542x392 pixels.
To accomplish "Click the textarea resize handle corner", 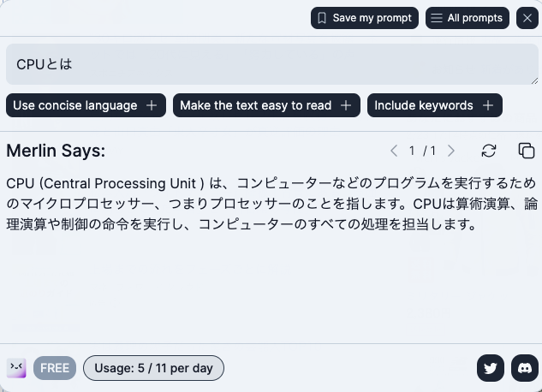I will click(534, 80).
